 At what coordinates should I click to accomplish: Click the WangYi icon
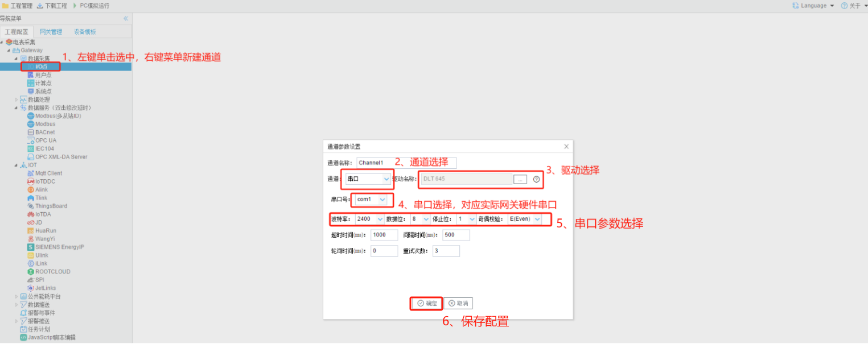[31, 239]
